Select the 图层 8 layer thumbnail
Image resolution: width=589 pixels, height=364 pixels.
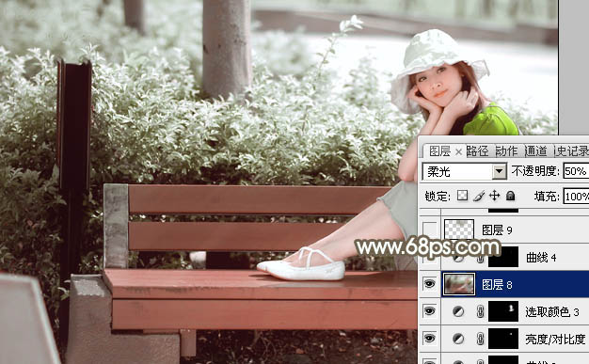coord(459,284)
